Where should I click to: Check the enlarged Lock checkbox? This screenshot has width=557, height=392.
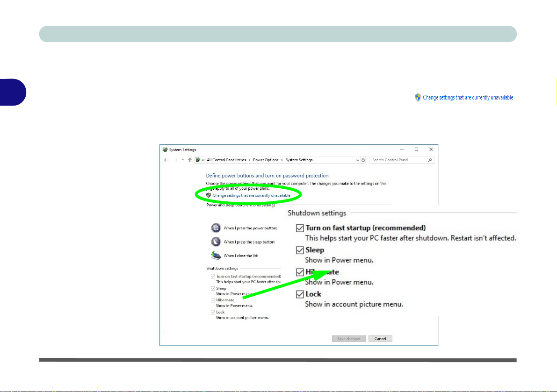[x=300, y=294]
